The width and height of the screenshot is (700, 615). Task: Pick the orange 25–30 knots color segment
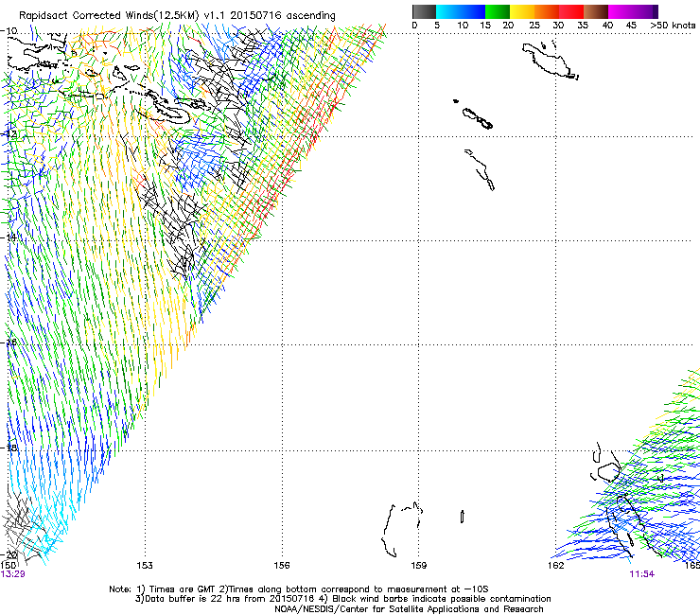coord(547,11)
